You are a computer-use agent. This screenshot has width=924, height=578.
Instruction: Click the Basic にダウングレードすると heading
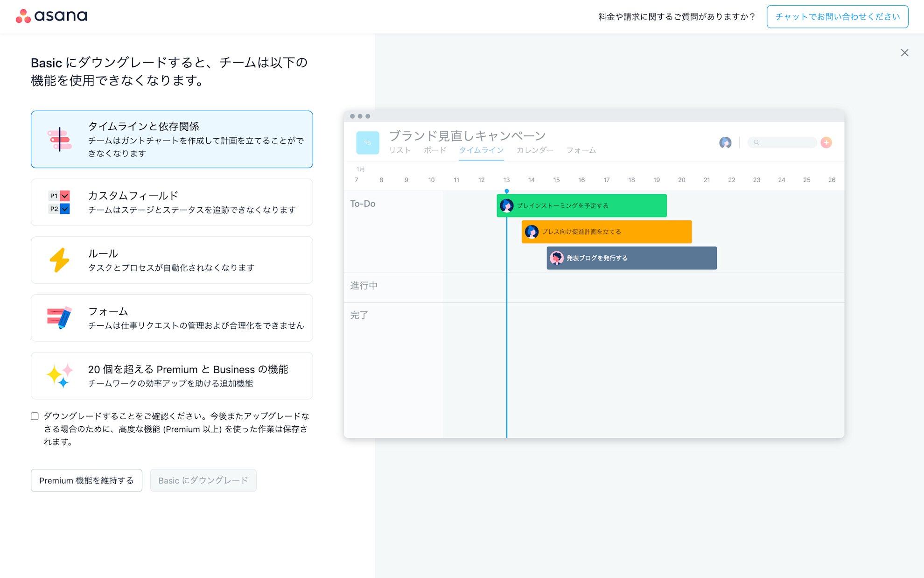[x=169, y=71]
